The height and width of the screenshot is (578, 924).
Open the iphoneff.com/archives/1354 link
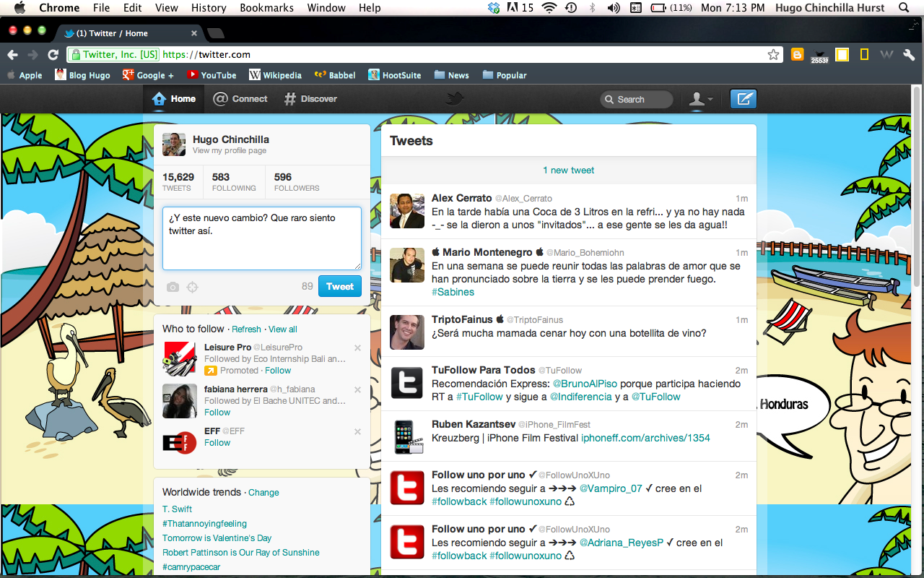click(645, 438)
